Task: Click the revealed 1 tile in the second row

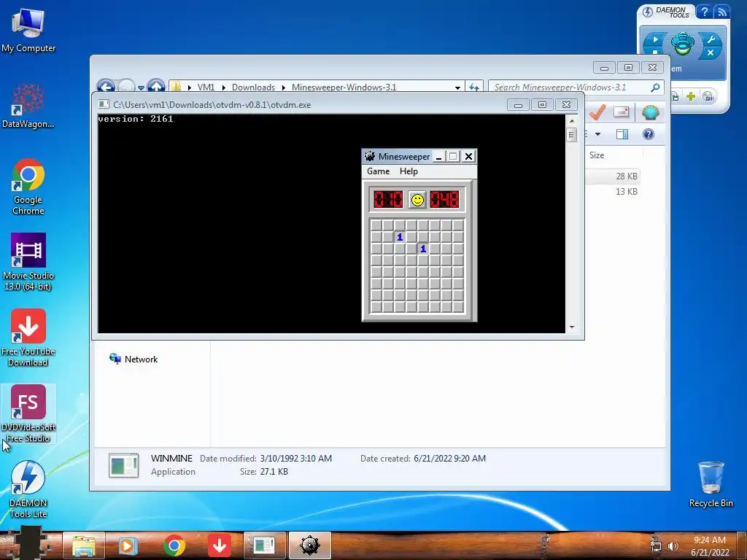Action: point(400,237)
